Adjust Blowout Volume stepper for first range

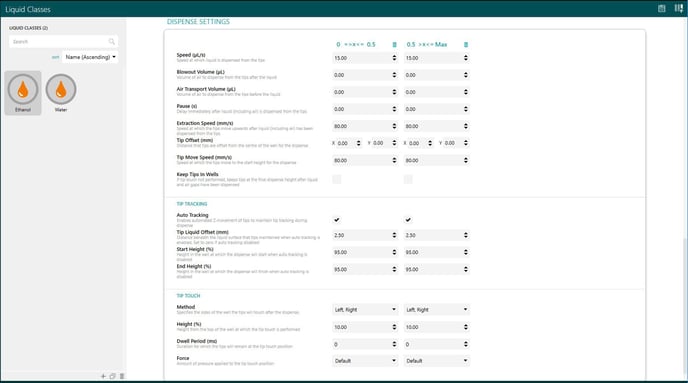[x=394, y=75]
